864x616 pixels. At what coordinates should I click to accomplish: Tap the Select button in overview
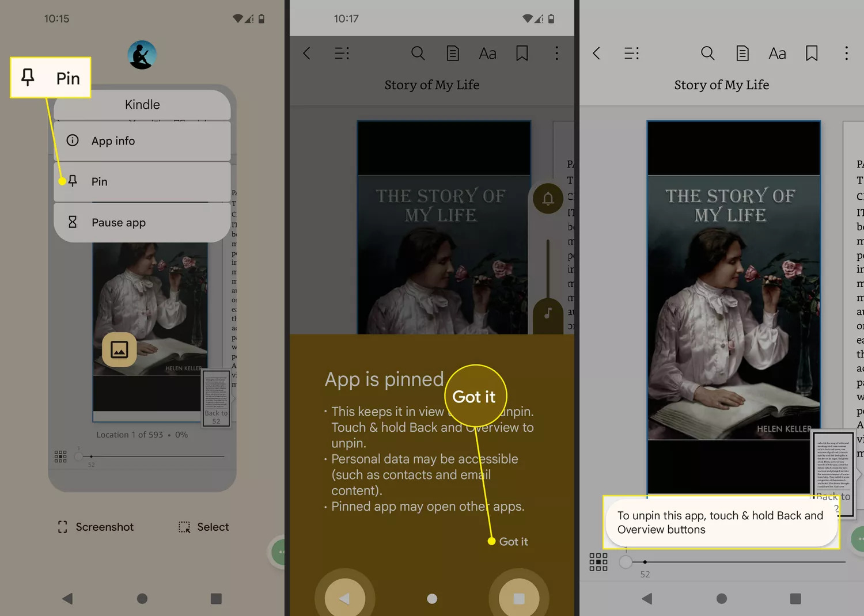pyautogui.click(x=204, y=527)
